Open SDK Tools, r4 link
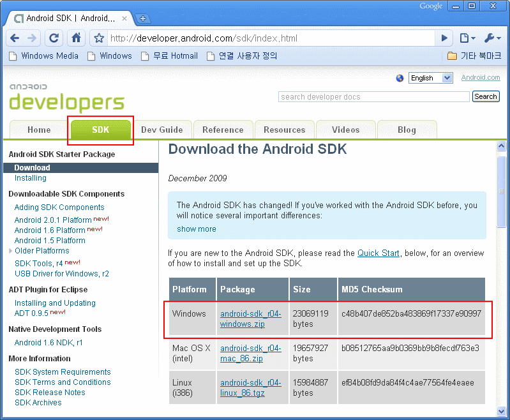The width and height of the screenshot is (510, 420). 39,263
